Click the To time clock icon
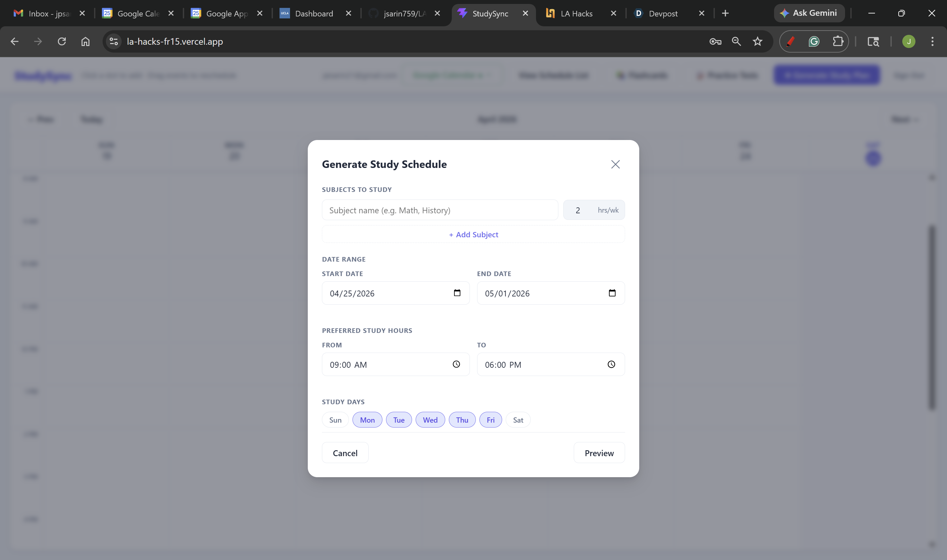The width and height of the screenshot is (947, 560). (x=611, y=364)
